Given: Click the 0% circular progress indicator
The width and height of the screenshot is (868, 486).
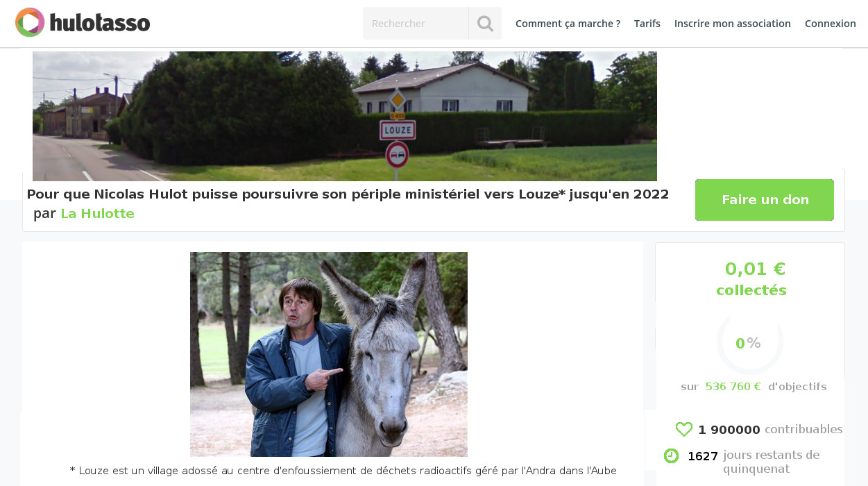Looking at the screenshot, I should (x=749, y=342).
